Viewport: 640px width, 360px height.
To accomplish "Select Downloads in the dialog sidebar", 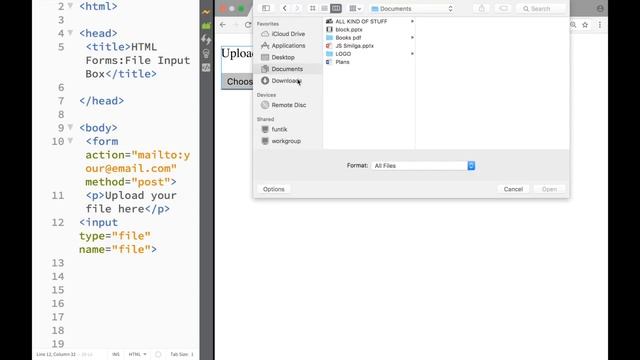I will [x=288, y=81].
